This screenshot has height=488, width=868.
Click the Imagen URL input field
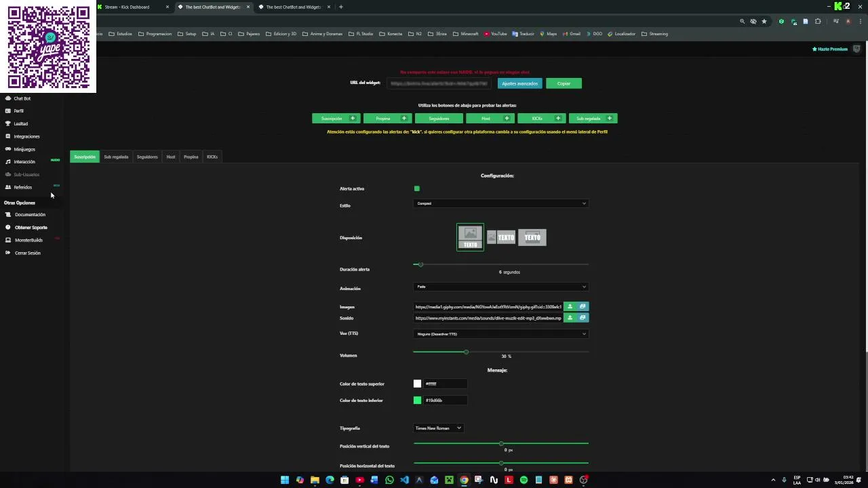pos(488,306)
